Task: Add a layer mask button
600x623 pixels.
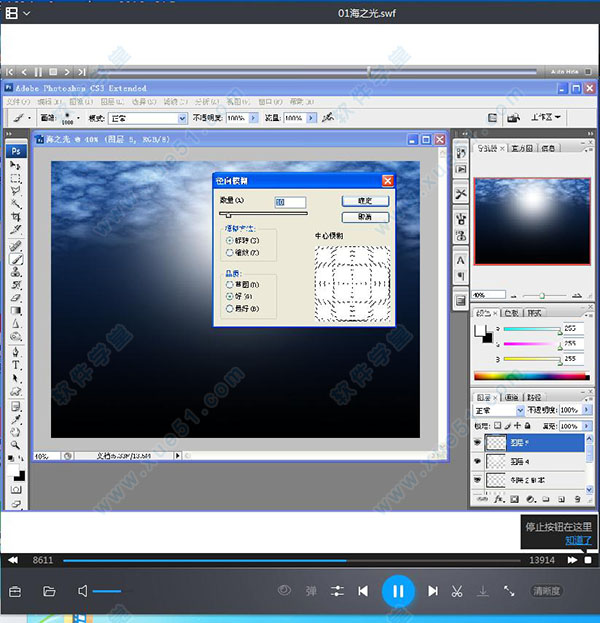Action: pyautogui.click(x=515, y=499)
